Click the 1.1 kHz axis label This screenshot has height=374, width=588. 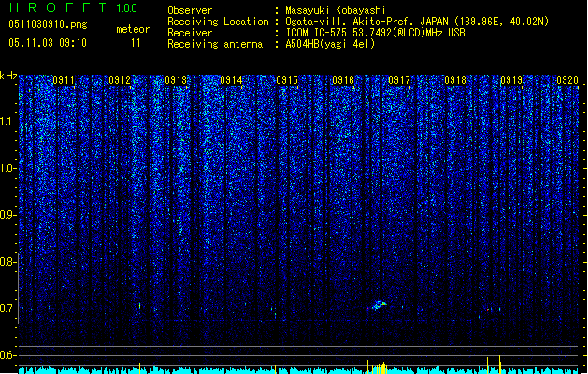tap(8, 122)
